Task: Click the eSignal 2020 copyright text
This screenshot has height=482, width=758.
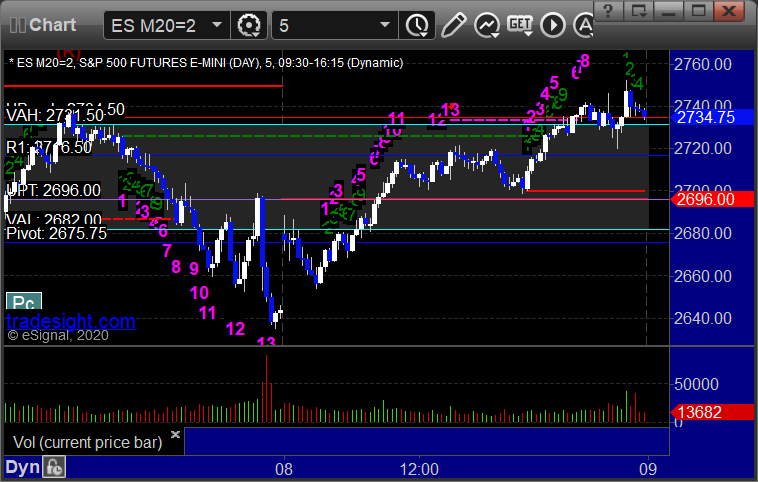Action: click(x=58, y=336)
